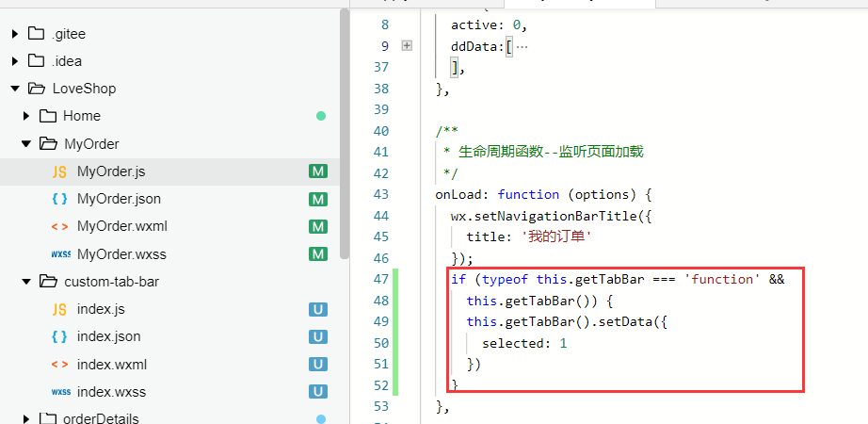Click 'this.getTabBar().setData({' on line 49
Viewport: 868px width, 424px height.
567,321
